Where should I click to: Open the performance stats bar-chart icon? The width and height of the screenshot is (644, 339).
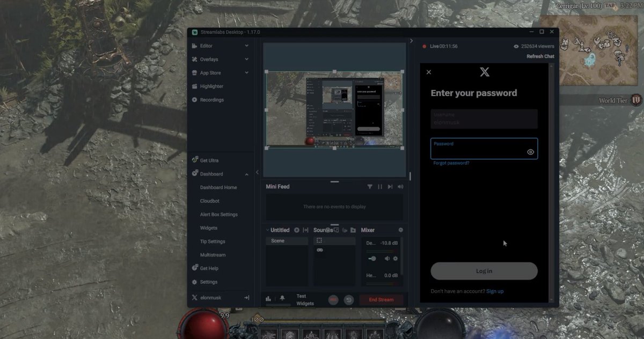click(268, 299)
